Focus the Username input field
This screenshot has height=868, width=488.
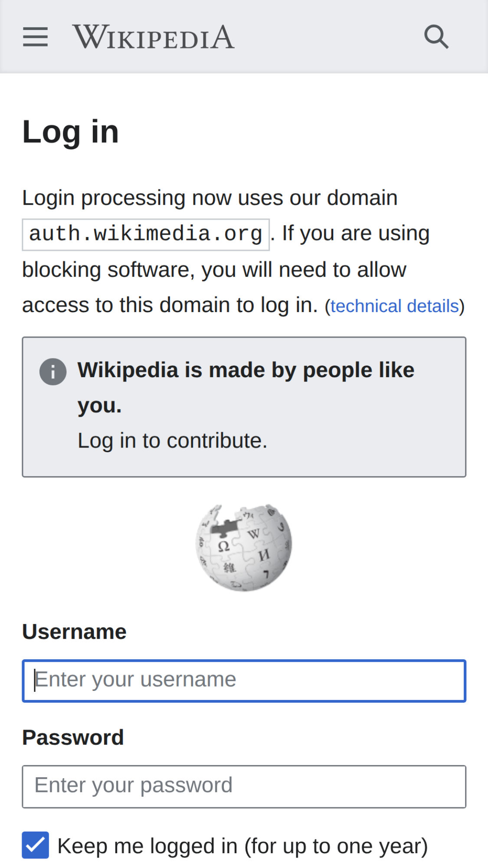(244, 681)
